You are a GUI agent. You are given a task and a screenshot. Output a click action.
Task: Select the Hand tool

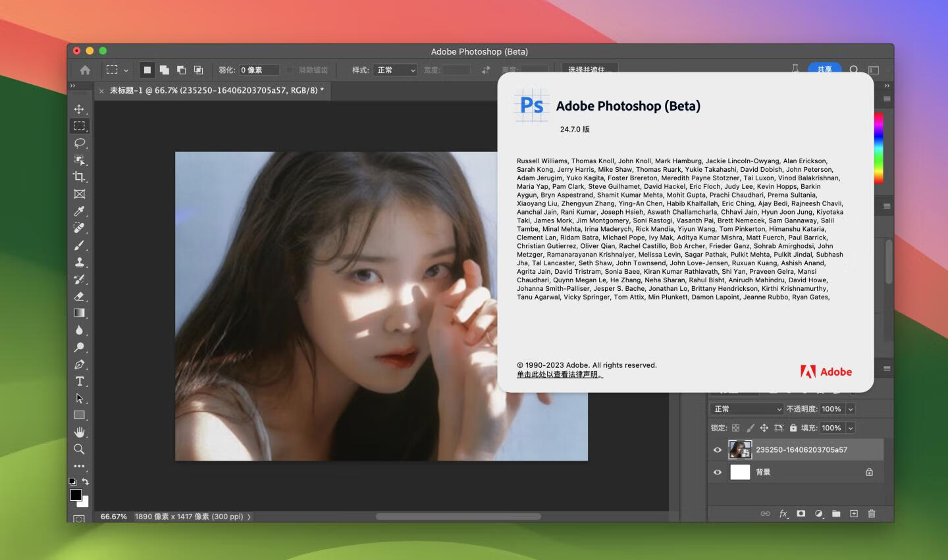79,432
